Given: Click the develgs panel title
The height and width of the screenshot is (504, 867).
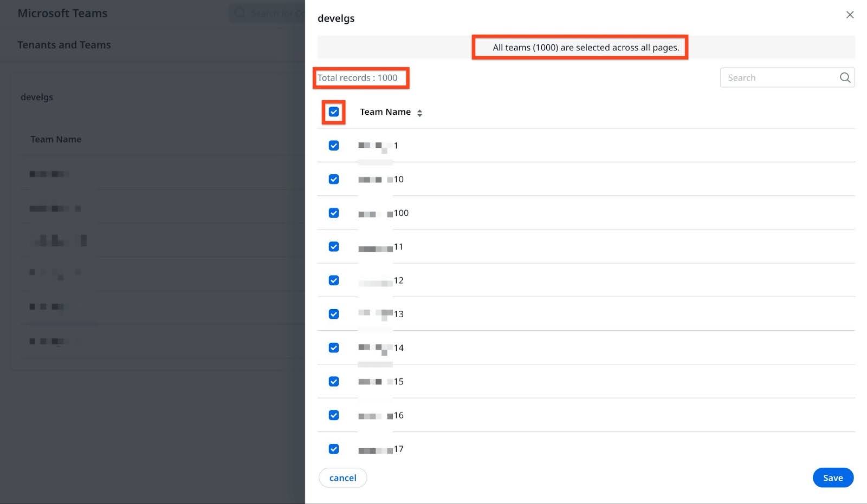Looking at the screenshot, I should [336, 18].
